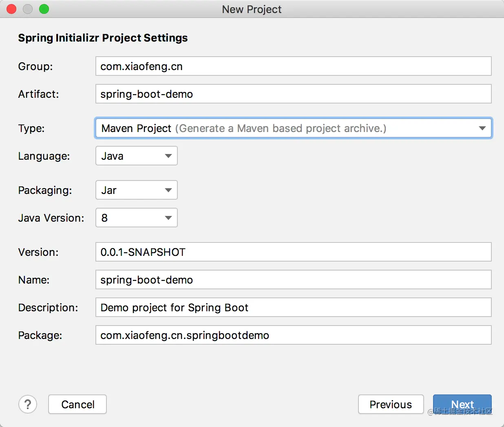Select the Version text field
This screenshot has height=427, width=504.
293,252
